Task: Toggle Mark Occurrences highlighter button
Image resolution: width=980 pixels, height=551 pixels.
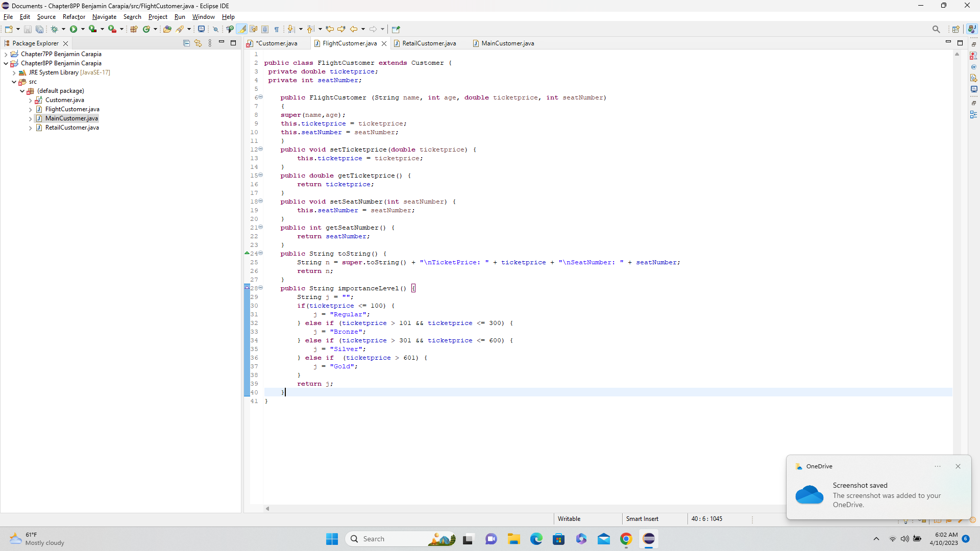Action: (x=242, y=29)
